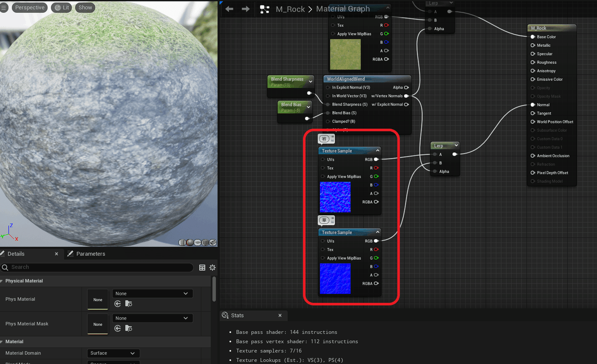This screenshot has width=597, height=364.
Task: Browse to Phys Material asset in Content Browser
Action: pos(128,304)
